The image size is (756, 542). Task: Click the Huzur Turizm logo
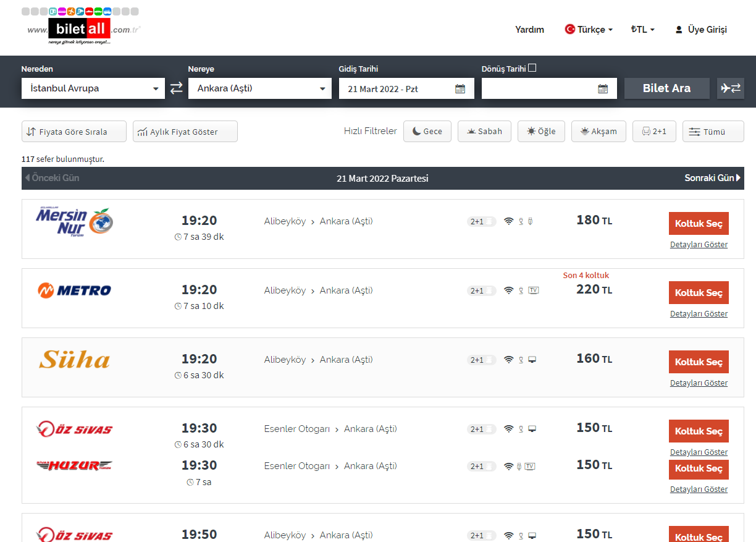tap(75, 465)
